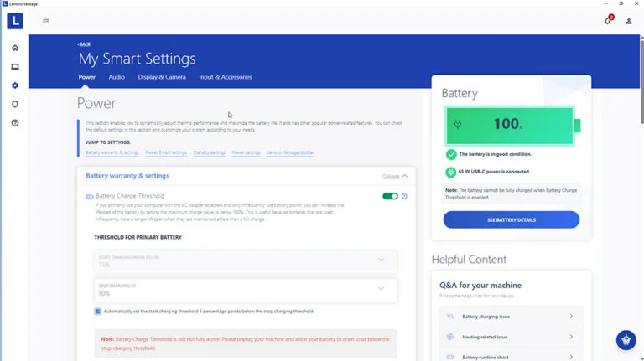Jump to Standby settings link
644x361 pixels.
(x=210, y=152)
